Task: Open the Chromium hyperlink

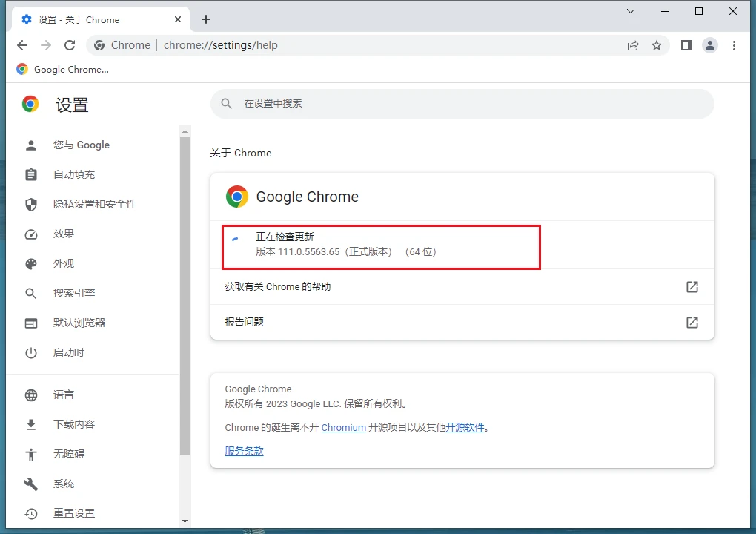Action: 344,428
